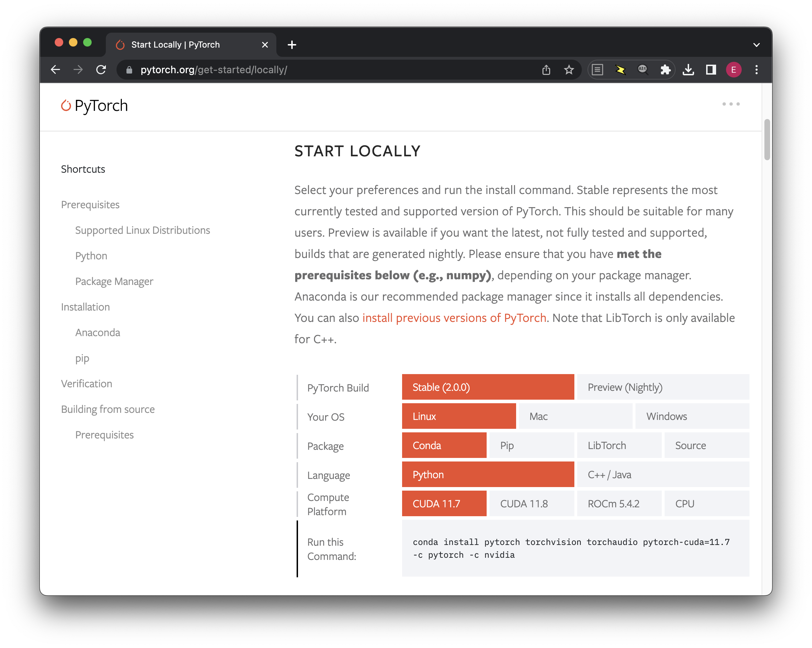
Task: Jump to the Verification shortcut
Action: (87, 384)
